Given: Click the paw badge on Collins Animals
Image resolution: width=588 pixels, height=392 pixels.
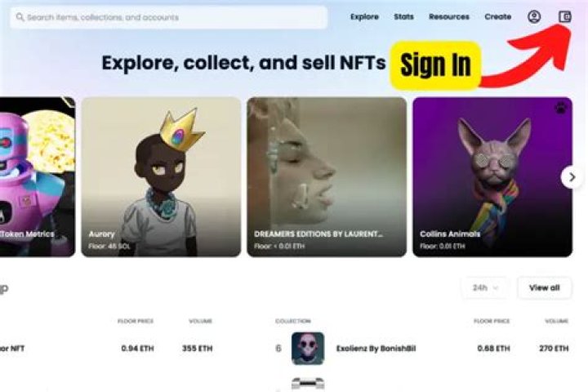Looking at the screenshot, I should [x=560, y=109].
